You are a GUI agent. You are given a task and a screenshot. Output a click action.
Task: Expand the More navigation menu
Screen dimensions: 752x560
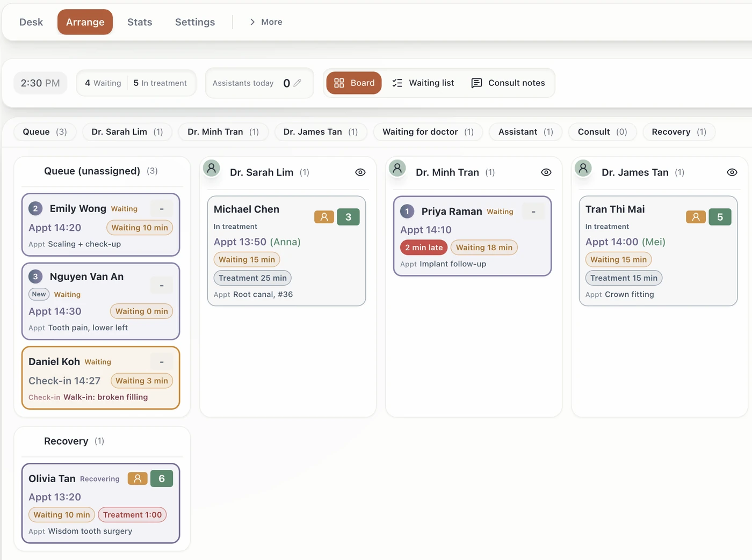coord(266,22)
